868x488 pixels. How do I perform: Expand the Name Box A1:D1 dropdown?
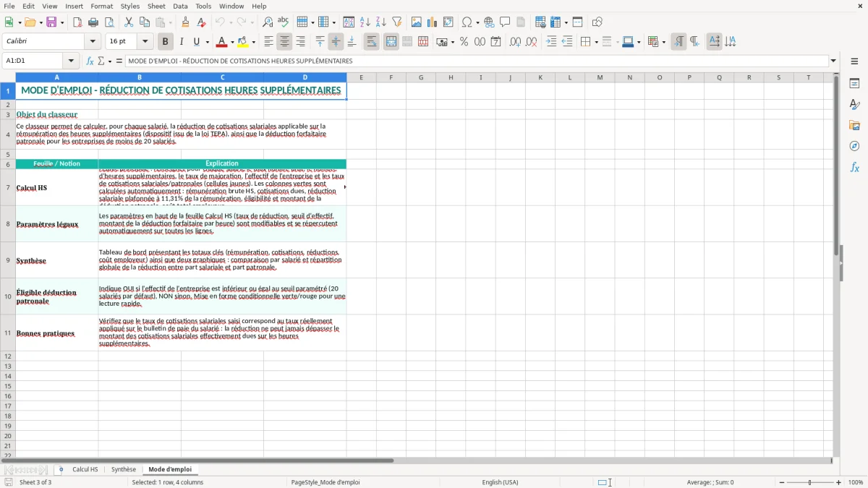pos(71,61)
